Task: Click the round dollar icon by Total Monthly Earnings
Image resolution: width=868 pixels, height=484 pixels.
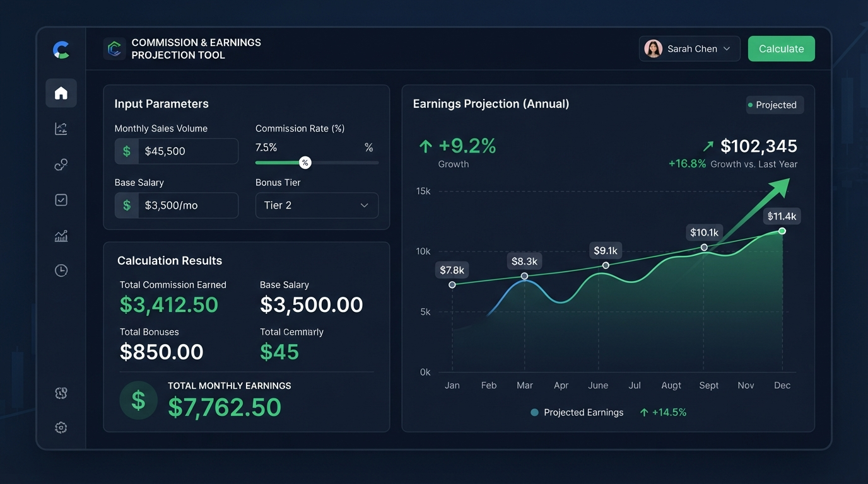Action: pos(138,400)
